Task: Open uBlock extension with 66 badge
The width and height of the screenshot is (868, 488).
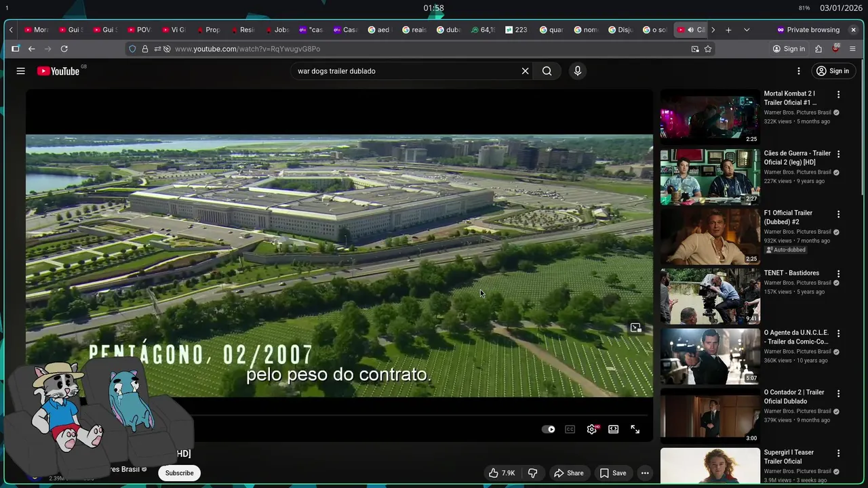Action: coord(835,49)
